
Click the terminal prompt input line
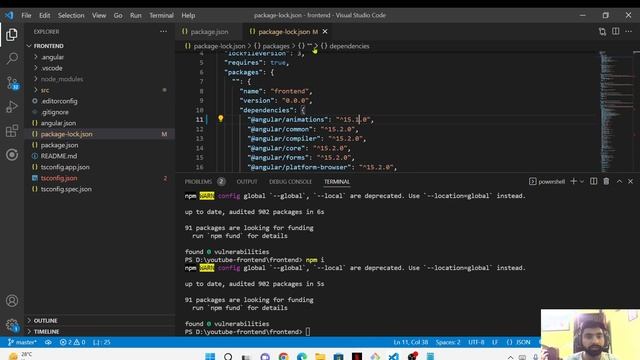[x=308, y=332]
